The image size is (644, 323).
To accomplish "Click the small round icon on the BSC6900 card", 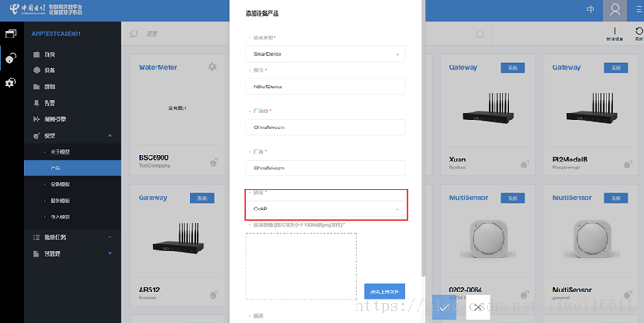I will [x=213, y=162].
